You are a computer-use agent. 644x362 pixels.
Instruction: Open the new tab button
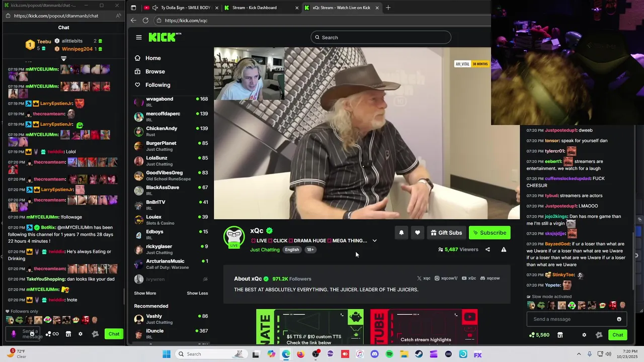click(x=388, y=8)
